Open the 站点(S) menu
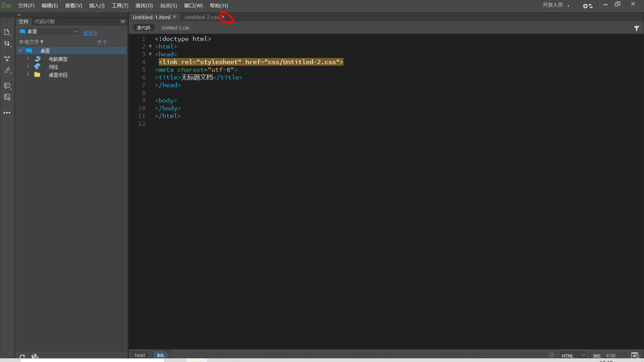644x362 pixels. pyautogui.click(x=168, y=6)
